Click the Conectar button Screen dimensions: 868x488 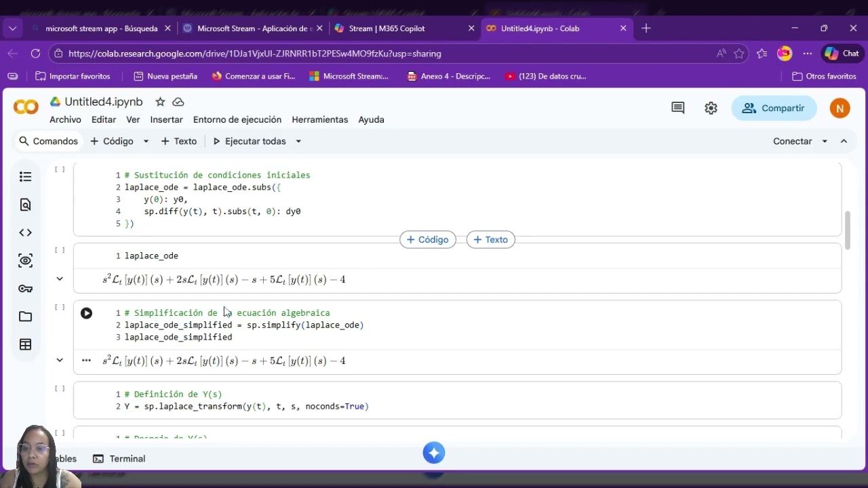(792, 141)
